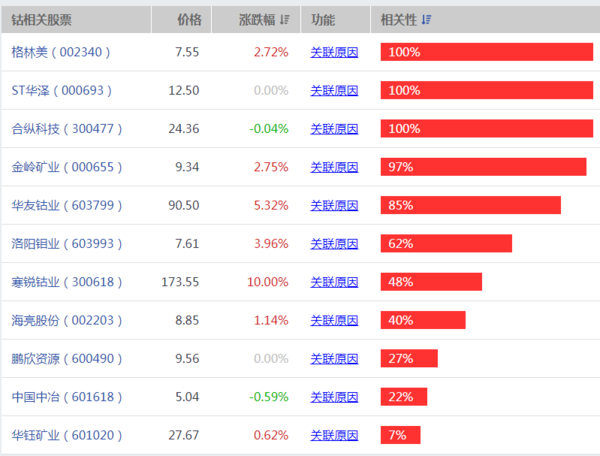The width and height of the screenshot is (600, 456).
Task: Click the 100% bar for 合纵科技
Action: pos(487,129)
